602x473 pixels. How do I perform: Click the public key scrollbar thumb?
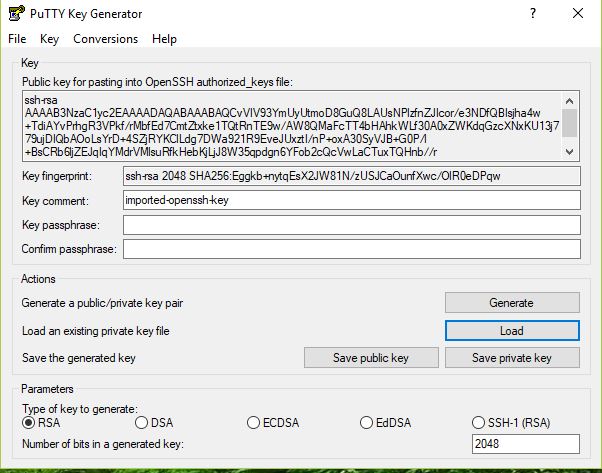pyautogui.click(x=570, y=123)
